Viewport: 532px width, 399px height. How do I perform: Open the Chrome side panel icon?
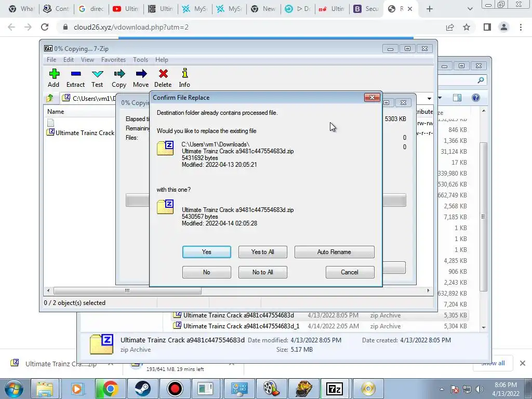pos(487,27)
